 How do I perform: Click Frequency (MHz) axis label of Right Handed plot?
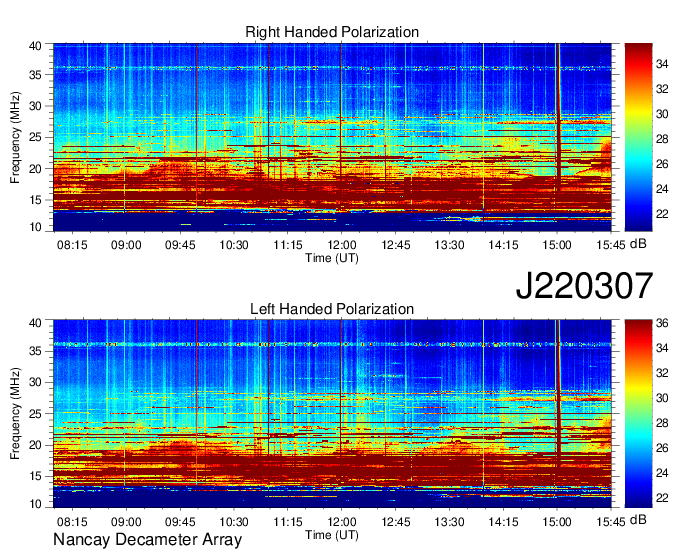click(15, 137)
